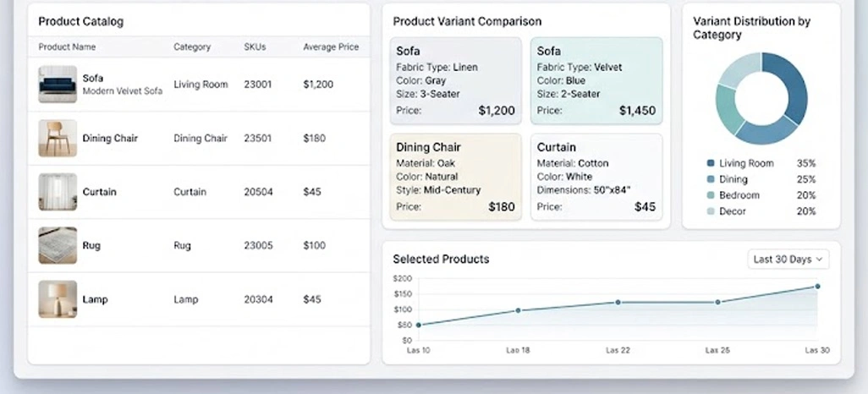Image resolution: width=868 pixels, height=394 pixels.
Task: Click the 'Modern Velvet Sofa' subtitle text
Action: tap(123, 91)
